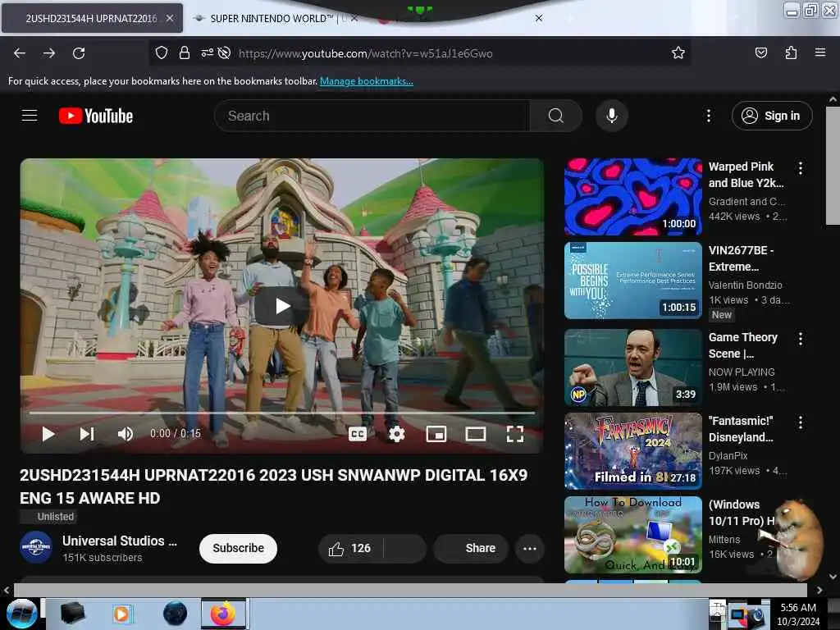Click the browser address bar URL
840x630 pixels.
point(365,53)
